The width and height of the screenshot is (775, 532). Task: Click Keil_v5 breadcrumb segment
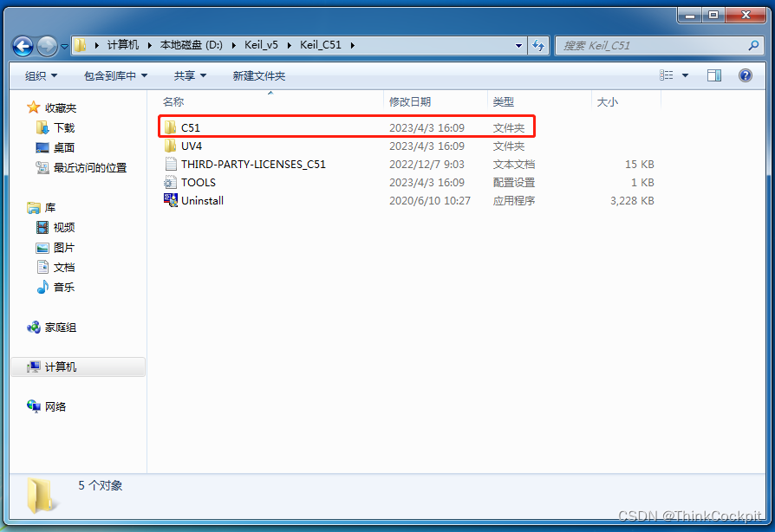261,45
